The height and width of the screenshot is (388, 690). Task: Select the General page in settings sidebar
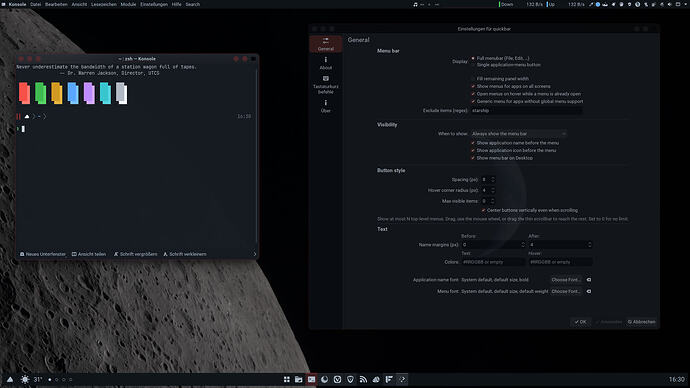326,44
